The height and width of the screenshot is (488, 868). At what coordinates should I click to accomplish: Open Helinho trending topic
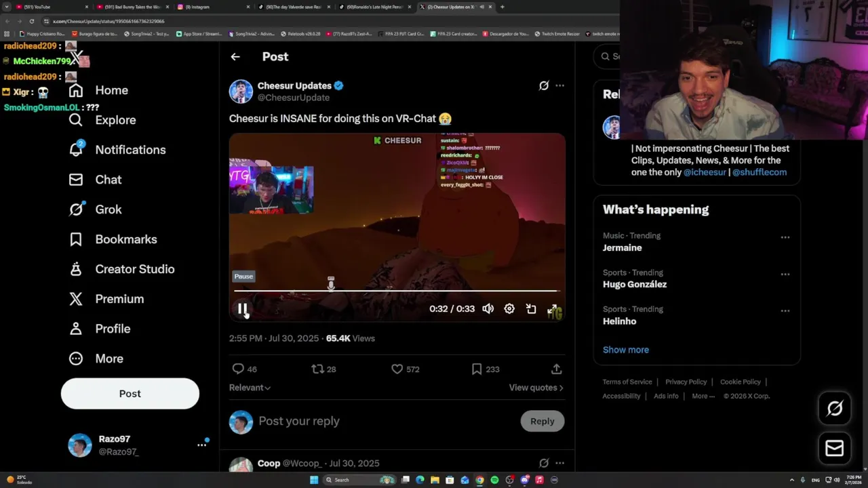pyautogui.click(x=619, y=321)
